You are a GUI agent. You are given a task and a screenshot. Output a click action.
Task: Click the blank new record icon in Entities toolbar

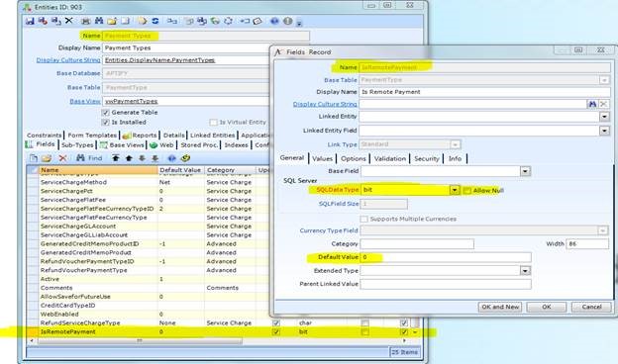click(x=125, y=21)
